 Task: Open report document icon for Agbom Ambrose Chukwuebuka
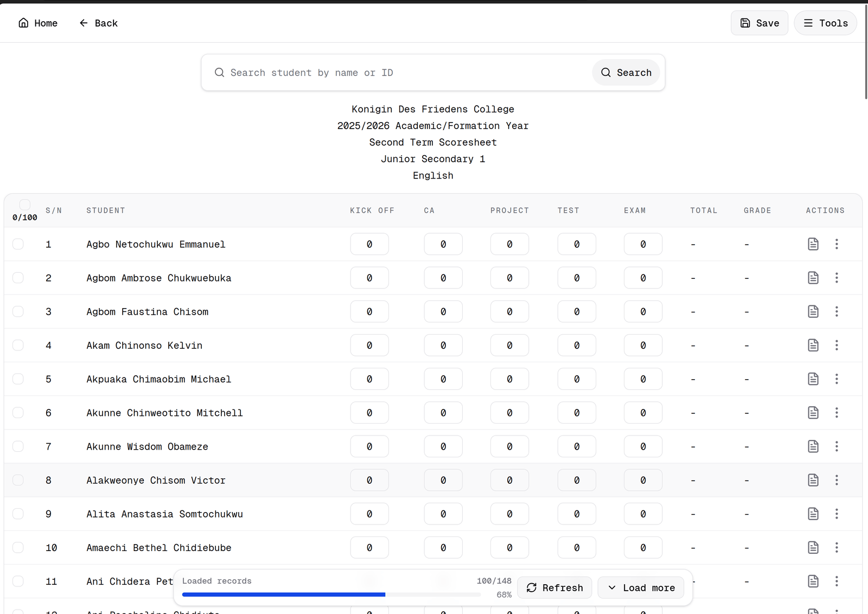coord(813,278)
